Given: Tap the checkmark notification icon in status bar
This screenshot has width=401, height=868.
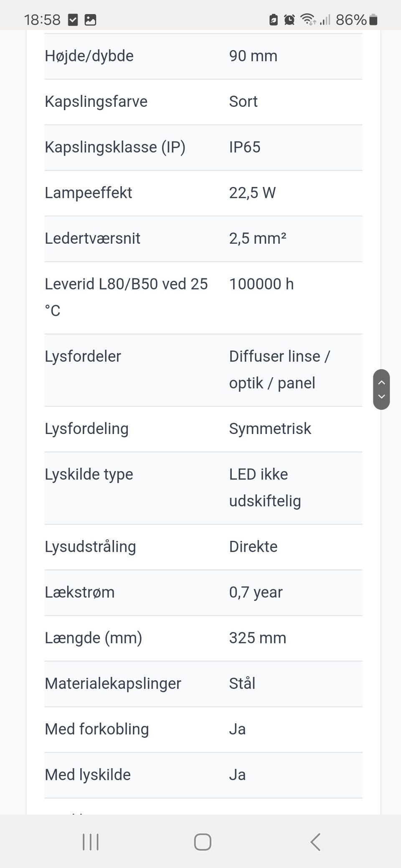Looking at the screenshot, I should (73, 20).
